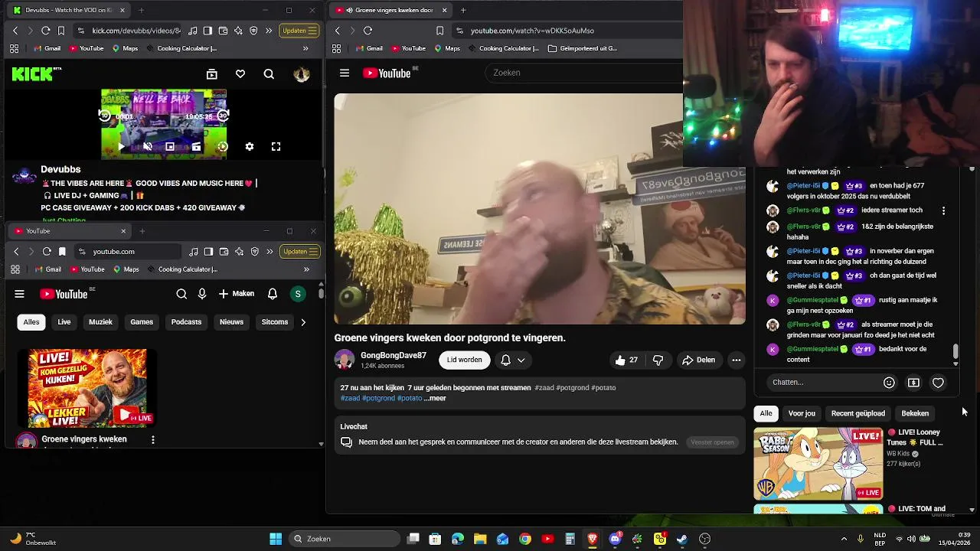This screenshot has width=980, height=551.
Task: Click the YouTube search field Zoeken
Action: click(583, 73)
